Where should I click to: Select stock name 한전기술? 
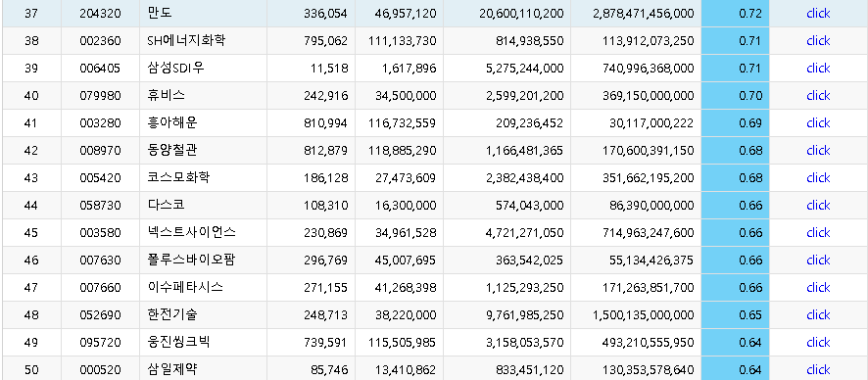click(x=172, y=314)
